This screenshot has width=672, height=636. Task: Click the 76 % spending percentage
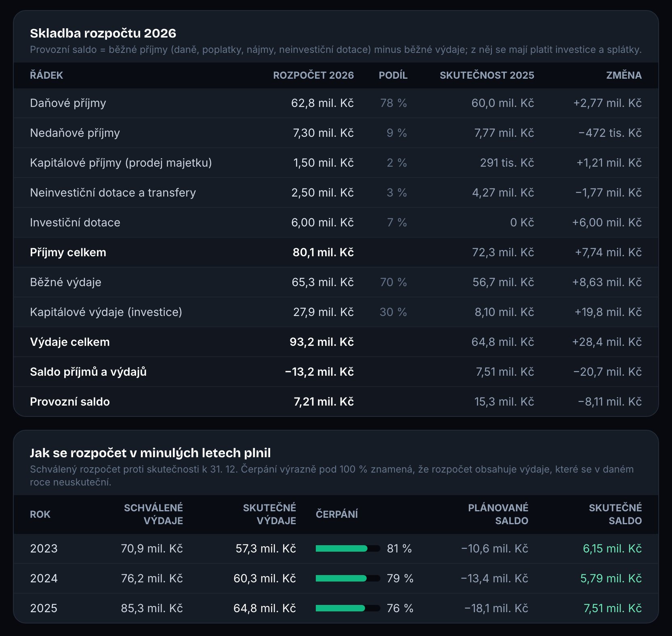coord(400,609)
